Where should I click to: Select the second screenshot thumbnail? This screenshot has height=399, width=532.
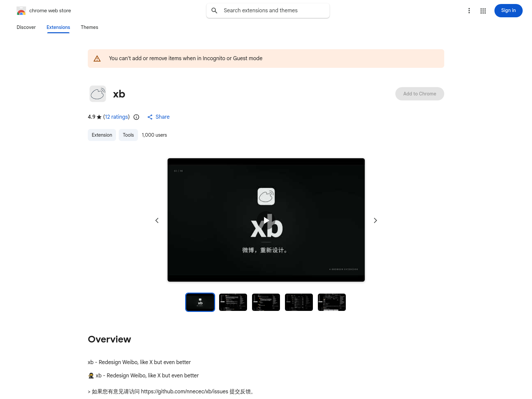[233, 302]
